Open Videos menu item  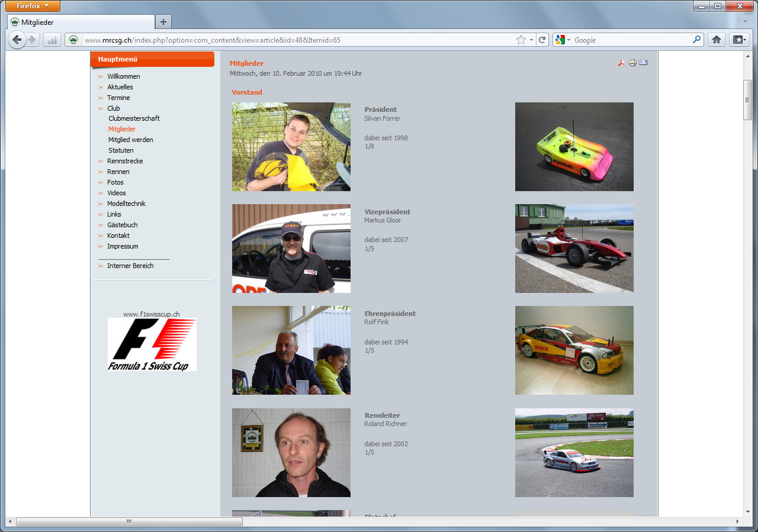[x=116, y=193]
